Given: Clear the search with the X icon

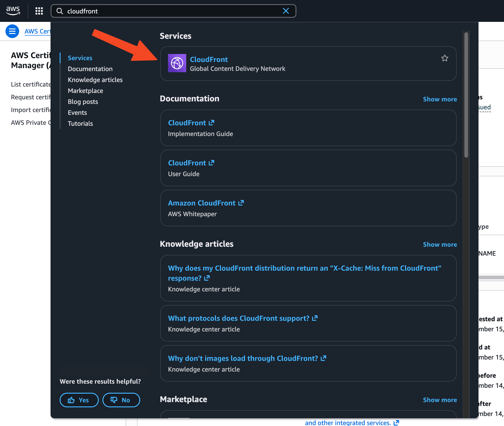Looking at the screenshot, I should [286, 11].
